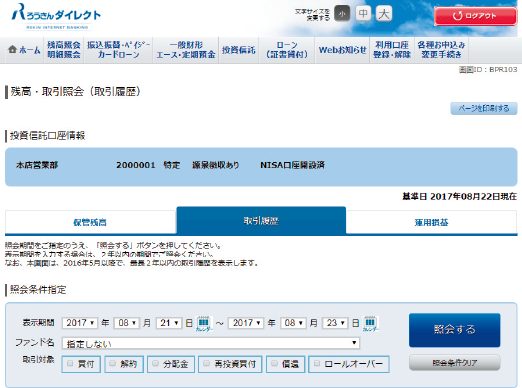Open 残高照会 明細照会 menu
Screen dimensions: 522x388
pos(64,50)
